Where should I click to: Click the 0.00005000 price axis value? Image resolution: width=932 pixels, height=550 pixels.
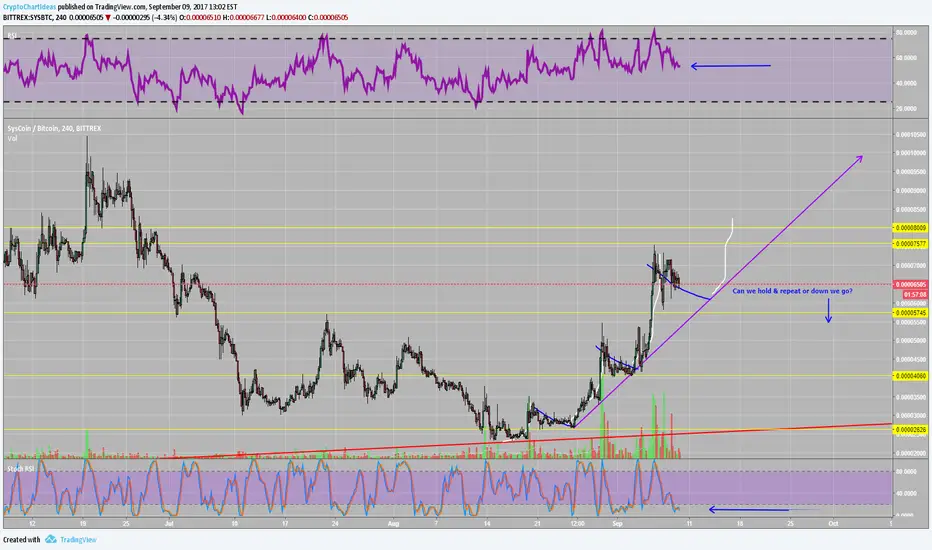[x=911, y=341]
